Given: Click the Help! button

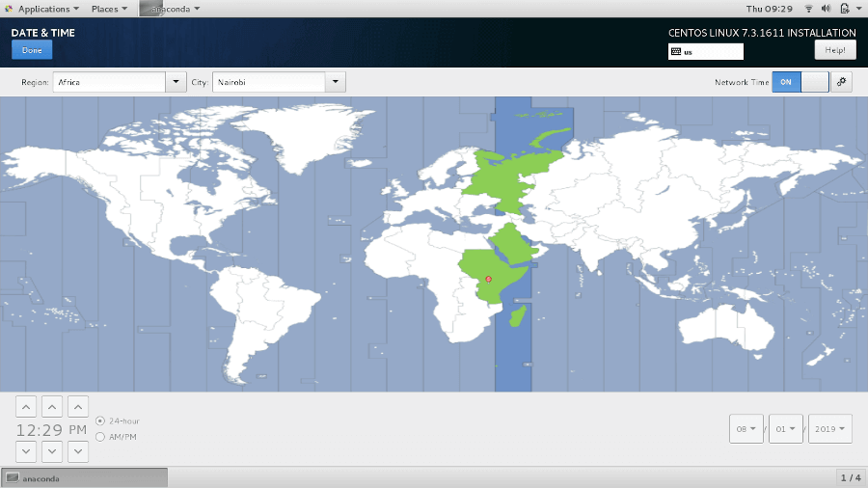Looking at the screenshot, I should pos(835,50).
